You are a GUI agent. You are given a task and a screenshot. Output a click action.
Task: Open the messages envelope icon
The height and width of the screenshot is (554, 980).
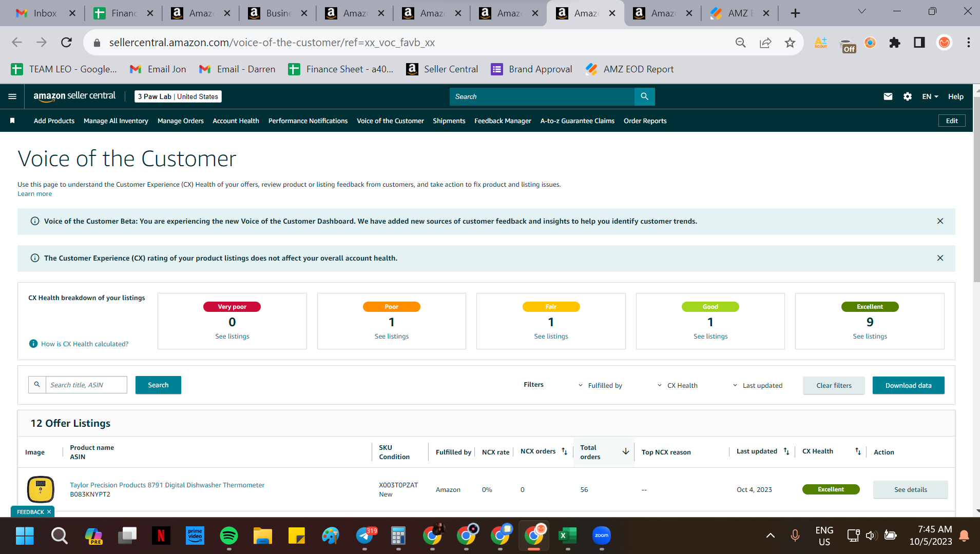pos(888,96)
